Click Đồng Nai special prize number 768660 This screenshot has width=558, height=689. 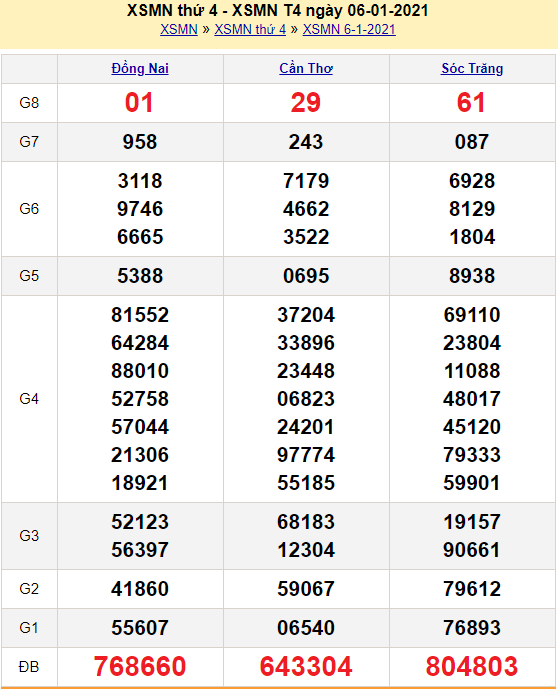(140, 666)
